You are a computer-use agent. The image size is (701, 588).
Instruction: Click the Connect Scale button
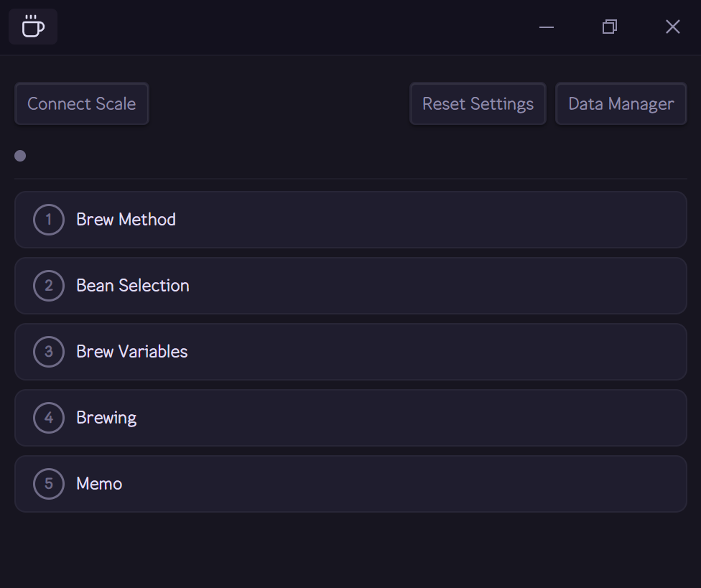pos(82,103)
